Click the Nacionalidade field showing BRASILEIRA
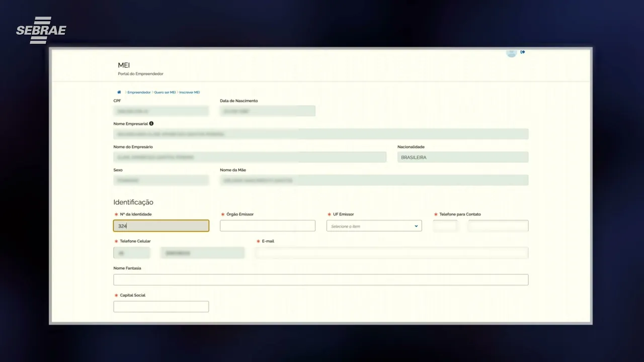This screenshot has height=362, width=644. 463,157
